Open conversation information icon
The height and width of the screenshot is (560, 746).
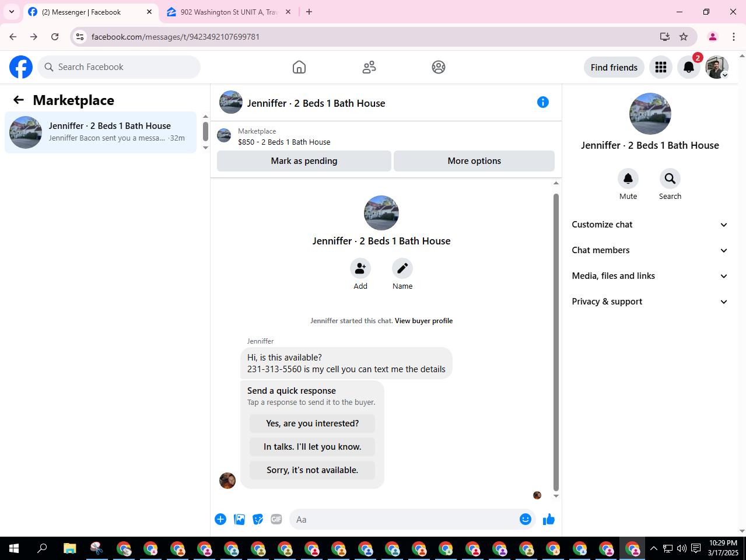point(543,102)
